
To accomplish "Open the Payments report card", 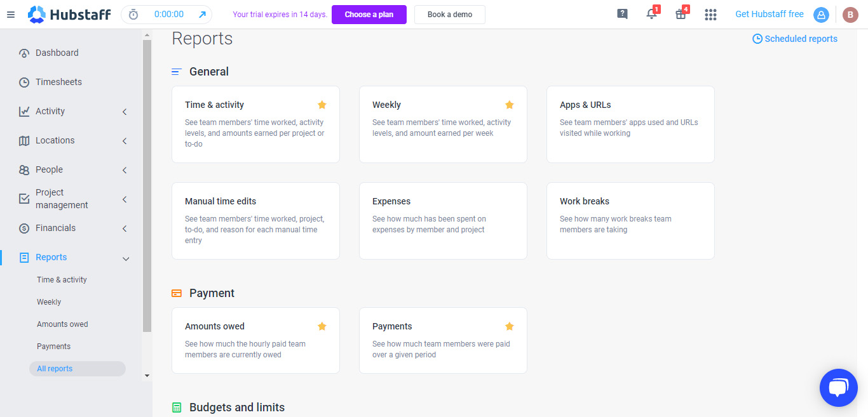I will [x=443, y=341].
